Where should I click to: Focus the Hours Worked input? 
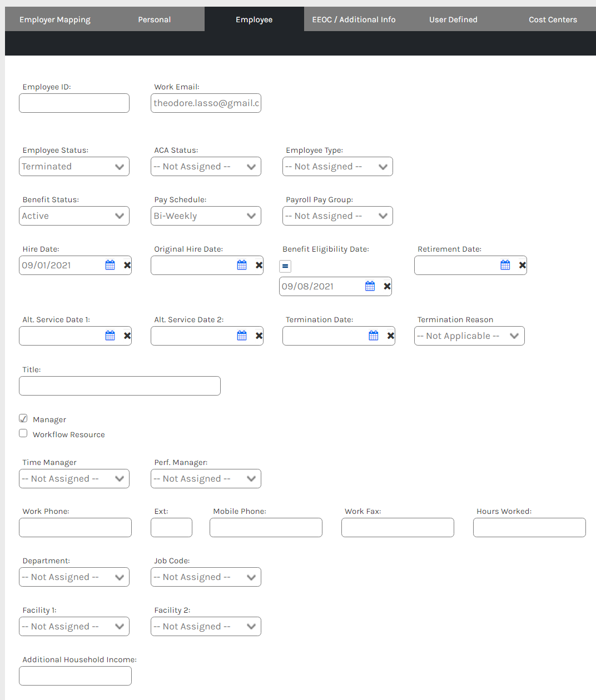[529, 528]
